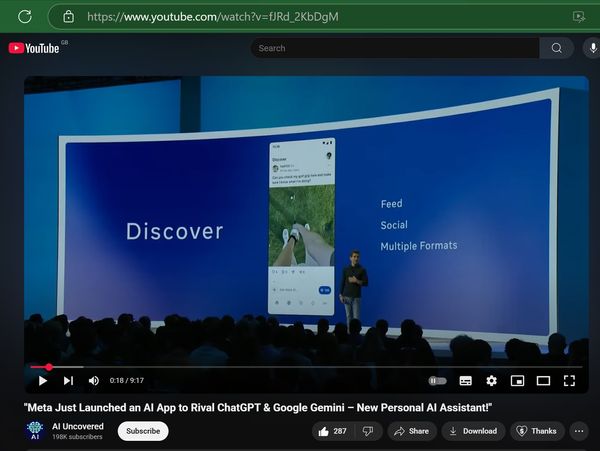
Task: Click the red playhead scrubber dot
Action: click(49, 367)
